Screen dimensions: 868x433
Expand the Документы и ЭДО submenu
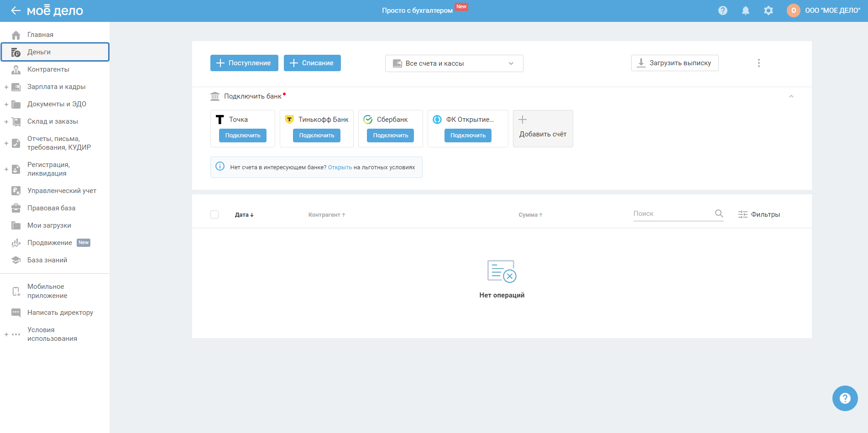(6, 104)
